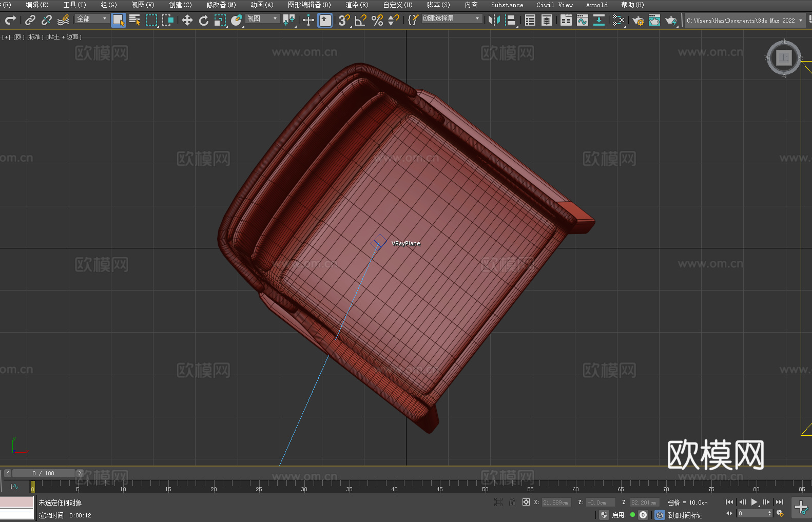The image size is (812, 522).
Task: Open the selection filter 全部 dropdown
Action: click(92, 18)
